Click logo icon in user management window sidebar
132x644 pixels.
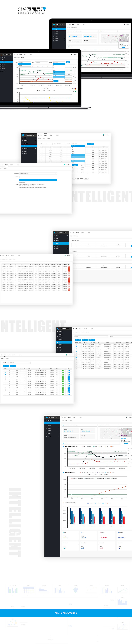58,329
